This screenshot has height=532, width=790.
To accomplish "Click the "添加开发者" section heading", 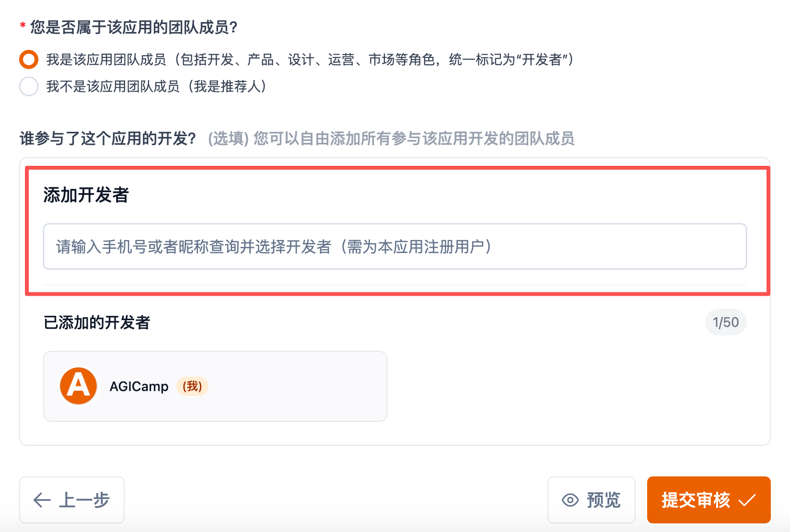I will coord(86,195).
